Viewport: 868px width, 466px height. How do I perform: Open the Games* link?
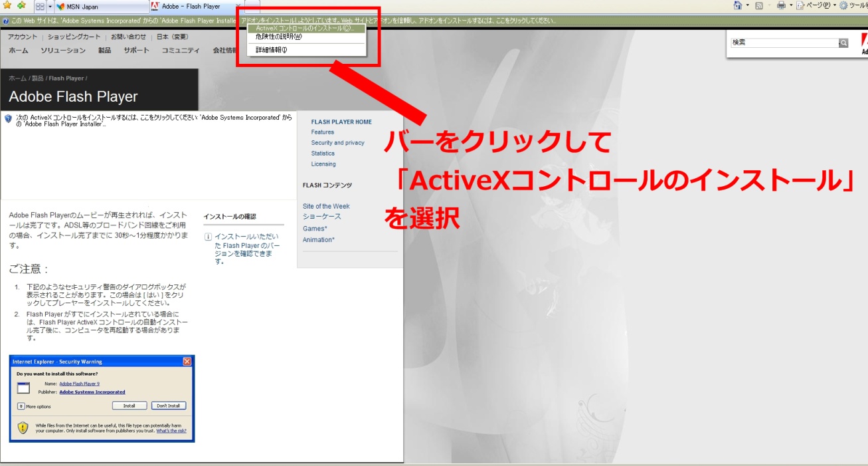315,229
